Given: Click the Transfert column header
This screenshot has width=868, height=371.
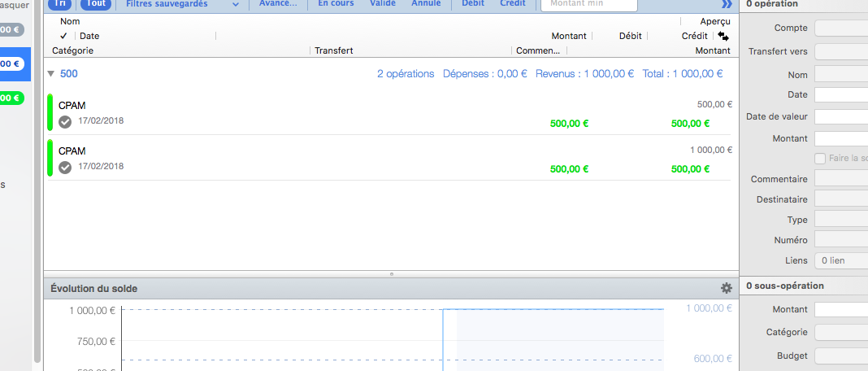Looking at the screenshot, I should pos(334,50).
